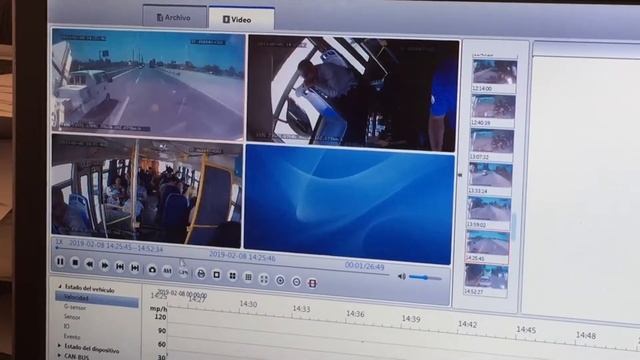
Task: Select the Sensor tree item
Action: point(72,317)
